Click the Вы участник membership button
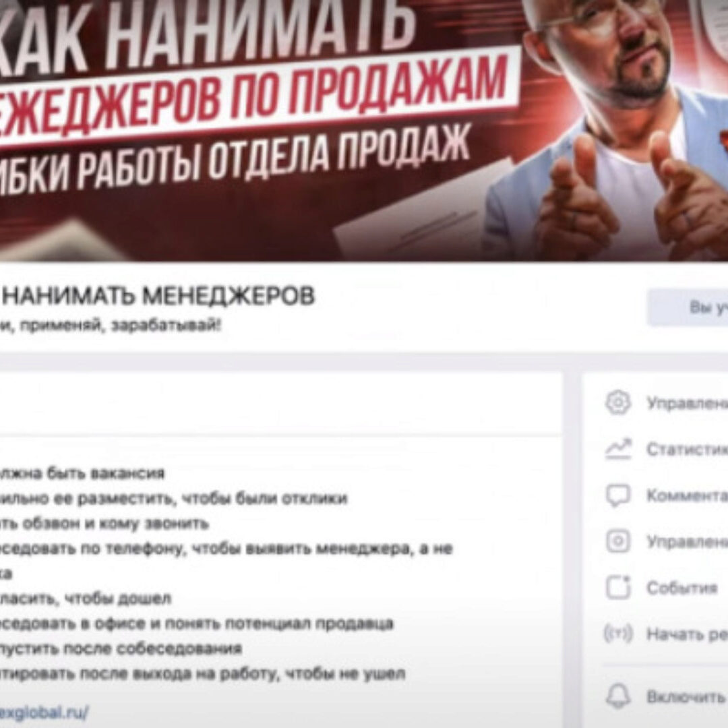Viewport: 728px width, 728px height. [688, 307]
